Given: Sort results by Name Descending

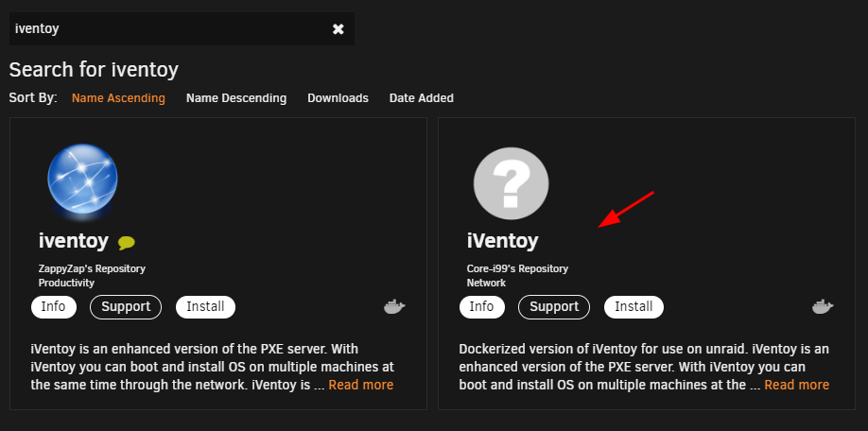Looking at the screenshot, I should point(236,98).
